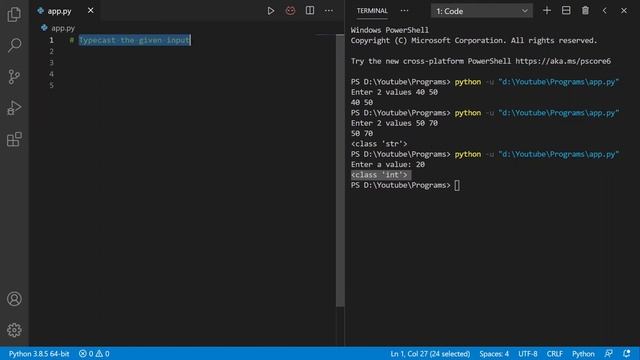Close the terminal panel
This screenshot has height=360, width=640.
point(624,11)
